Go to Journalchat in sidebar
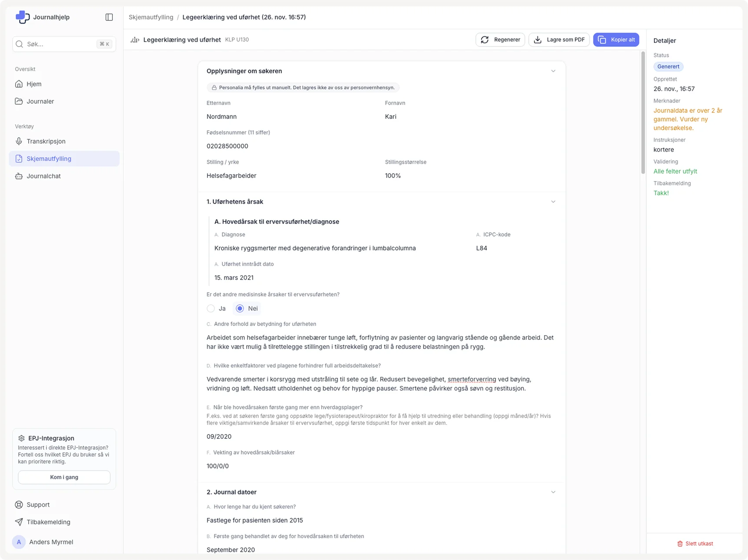The height and width of the screenshot is (560, 748). 43,176
